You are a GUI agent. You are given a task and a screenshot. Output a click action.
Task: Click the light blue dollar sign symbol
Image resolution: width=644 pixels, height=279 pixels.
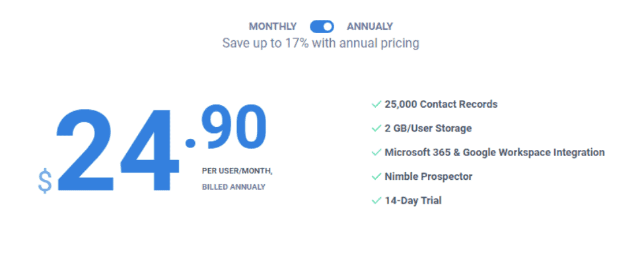coord(45,181)
